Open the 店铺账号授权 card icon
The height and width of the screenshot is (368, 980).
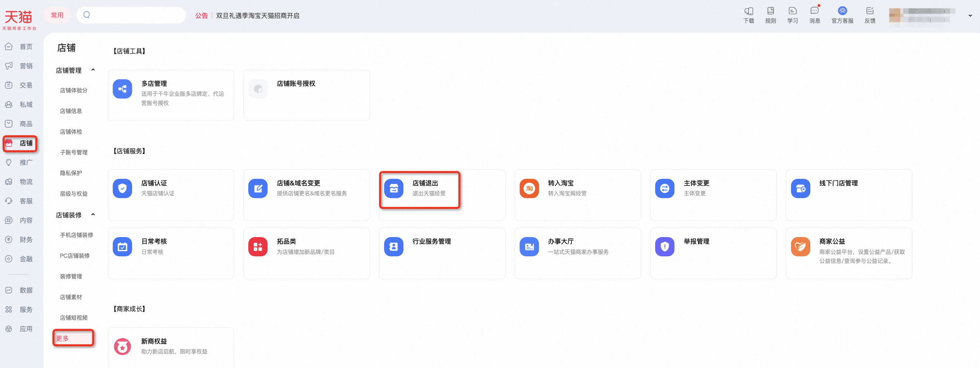point(258,89)
